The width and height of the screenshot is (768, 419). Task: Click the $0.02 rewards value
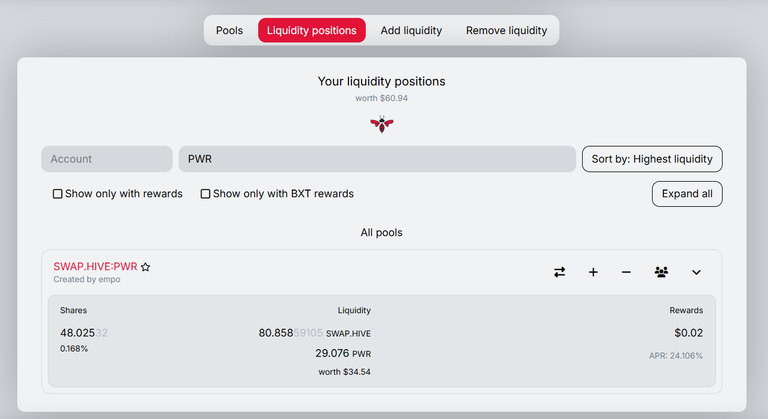pos(688,333)
